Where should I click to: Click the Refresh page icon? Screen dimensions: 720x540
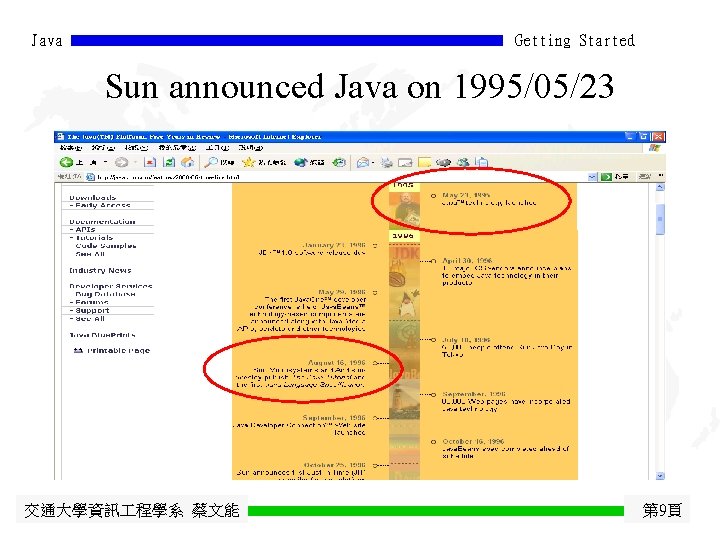coord(169,162)
